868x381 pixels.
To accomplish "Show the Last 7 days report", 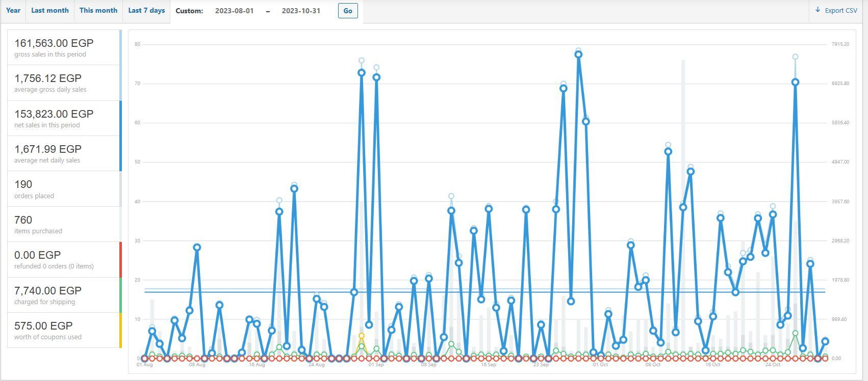I will 146,11.
